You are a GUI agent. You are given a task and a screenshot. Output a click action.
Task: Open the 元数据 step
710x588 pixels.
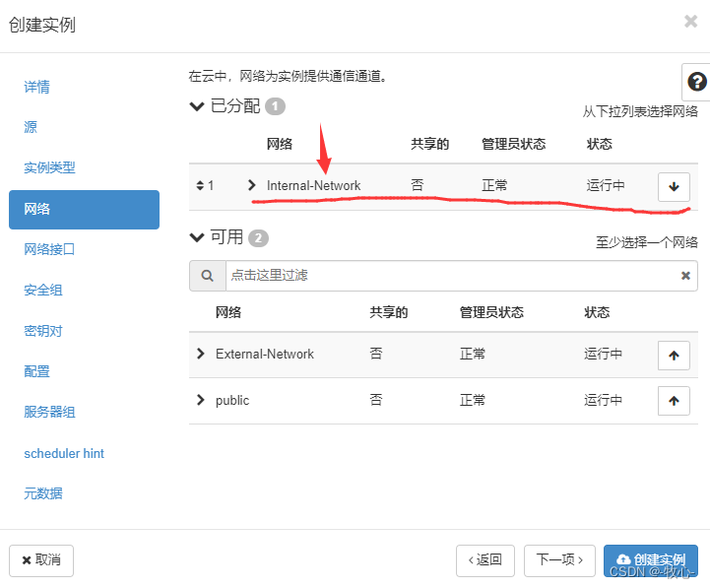[x=43, y=493]
